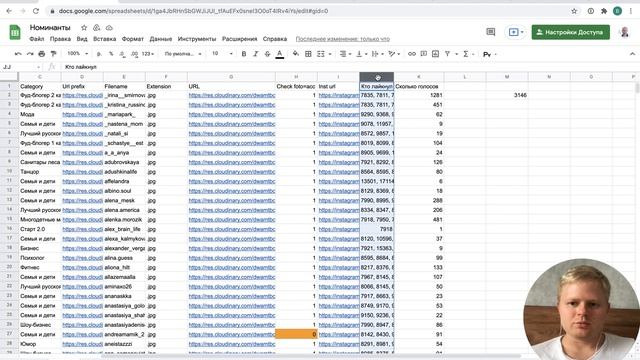
Task: Toggle strikethrough formatting
Action: coord(267,54)
